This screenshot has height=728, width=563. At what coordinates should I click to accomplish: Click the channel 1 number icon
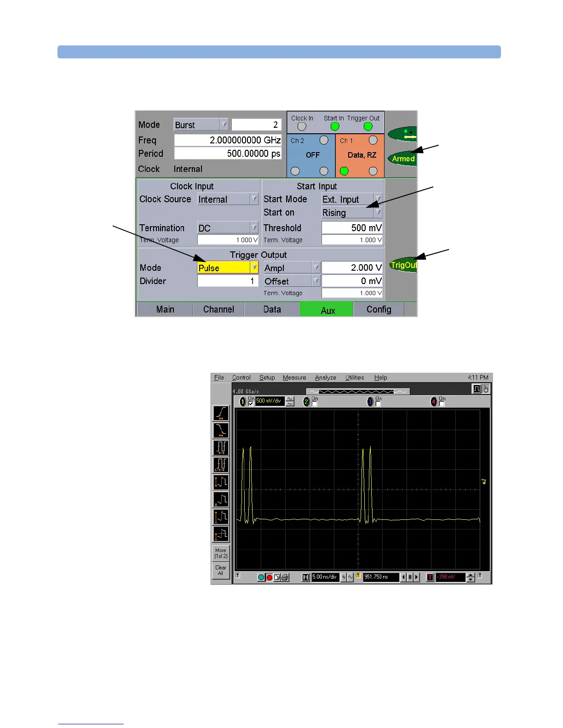pos(243,402)
